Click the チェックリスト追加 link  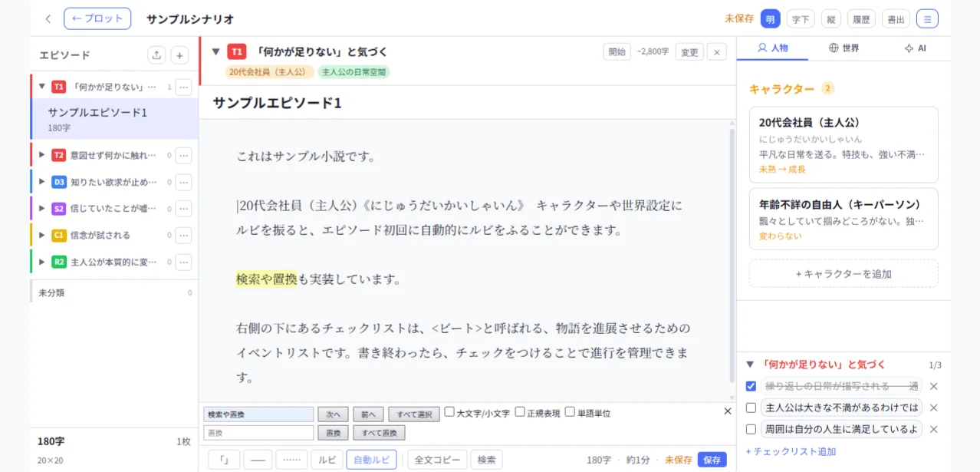point(791,451)
